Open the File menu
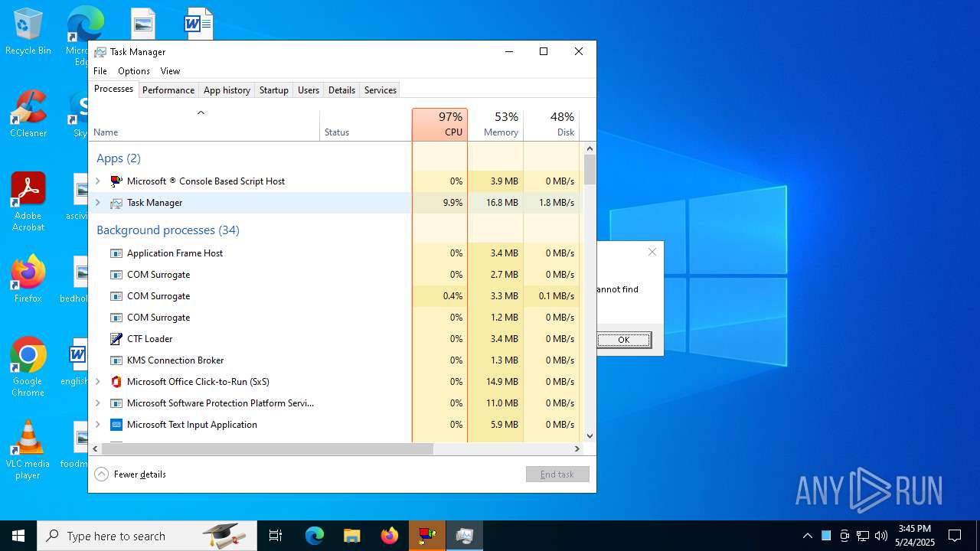Viewport: 980px width, 551px height. (100, 71)
